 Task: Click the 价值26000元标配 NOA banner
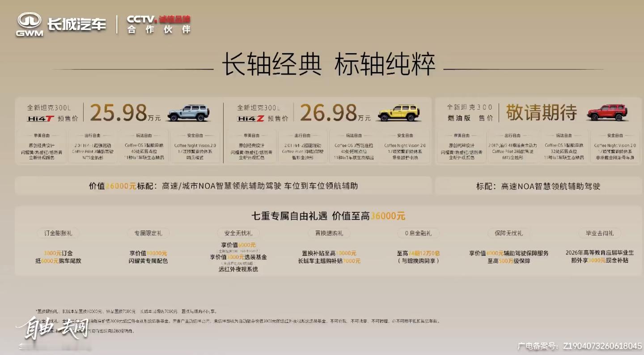(223, 186)
